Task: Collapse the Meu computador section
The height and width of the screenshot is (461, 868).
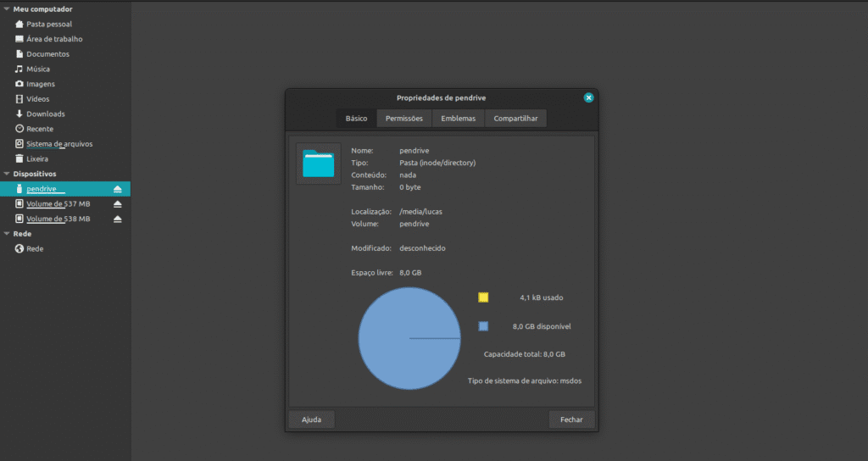Action: (6, 9)
